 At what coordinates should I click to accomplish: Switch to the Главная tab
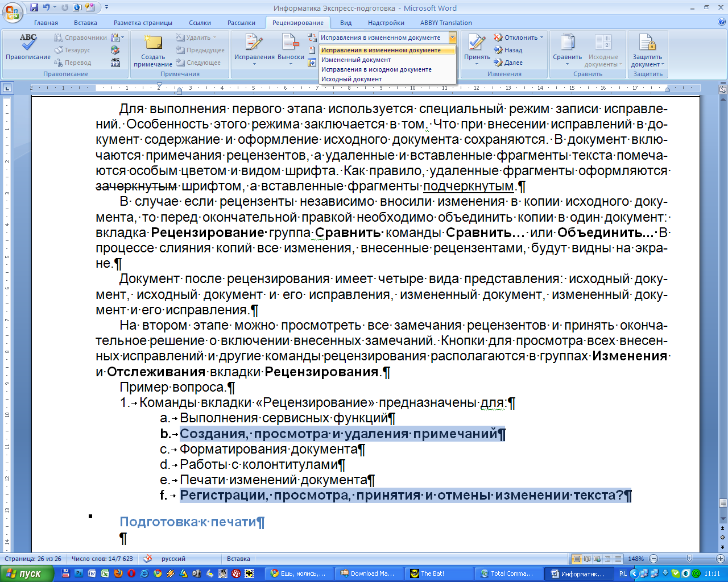[45, 23]
